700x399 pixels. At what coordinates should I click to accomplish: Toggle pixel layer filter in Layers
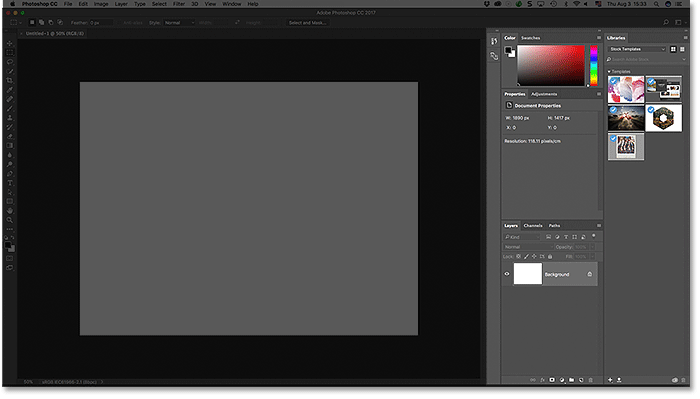point(549,237)
